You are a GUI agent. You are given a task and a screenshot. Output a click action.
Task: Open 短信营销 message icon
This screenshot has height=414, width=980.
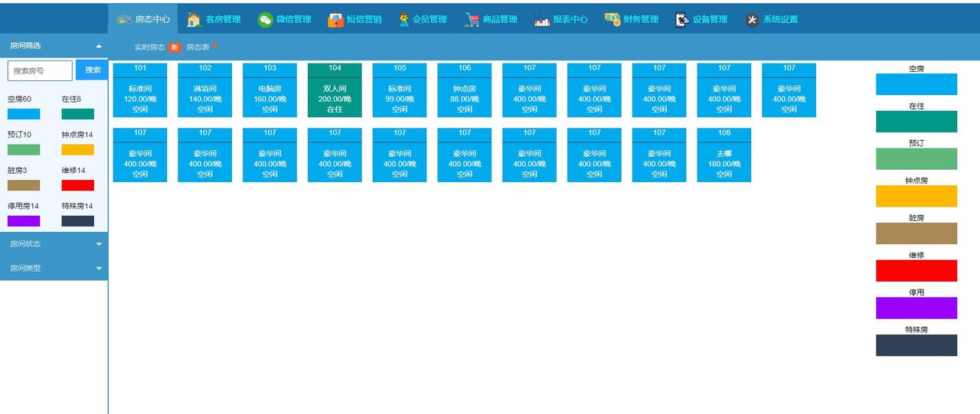pyautogui.click(x=335, y=20)
